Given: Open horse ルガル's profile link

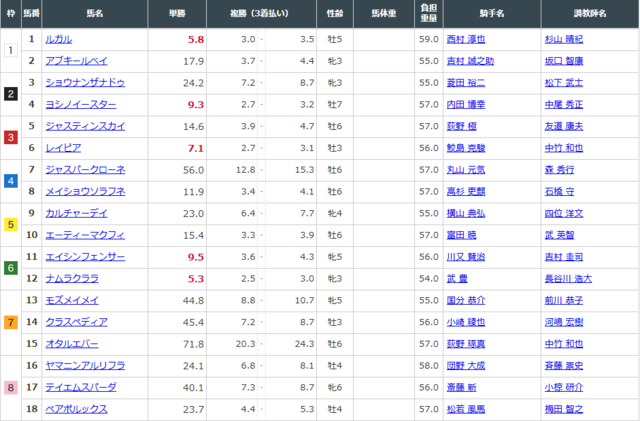Looking at the screenshot, I should (x=58, y=39).
